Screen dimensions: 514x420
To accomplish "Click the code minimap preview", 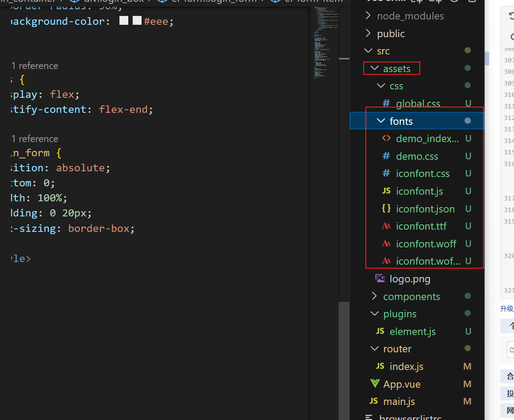I will click(326, 42).
